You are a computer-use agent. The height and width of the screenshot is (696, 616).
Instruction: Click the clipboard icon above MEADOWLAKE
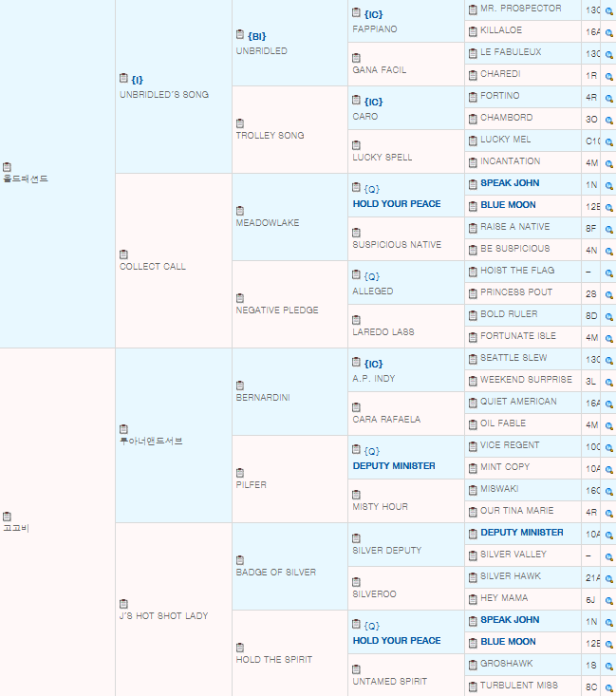[240, 210]
